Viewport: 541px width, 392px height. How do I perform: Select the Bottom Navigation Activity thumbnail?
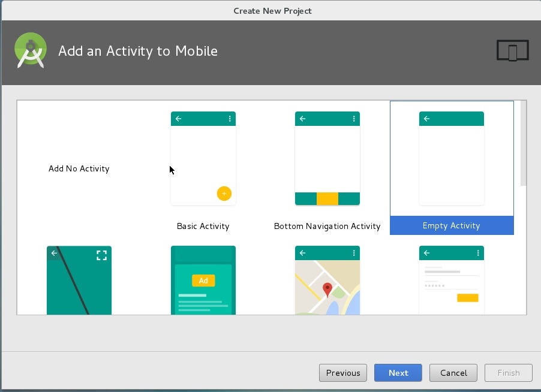327,159
